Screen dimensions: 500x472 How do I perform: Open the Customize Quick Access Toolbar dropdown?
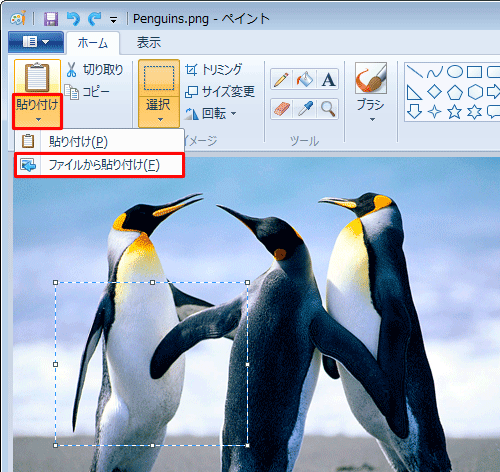113,20
